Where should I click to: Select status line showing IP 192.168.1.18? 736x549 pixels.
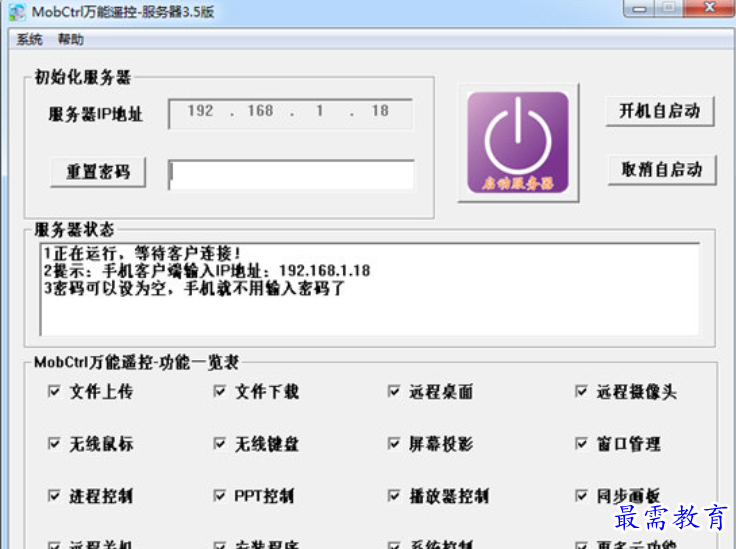coord(207,271)
